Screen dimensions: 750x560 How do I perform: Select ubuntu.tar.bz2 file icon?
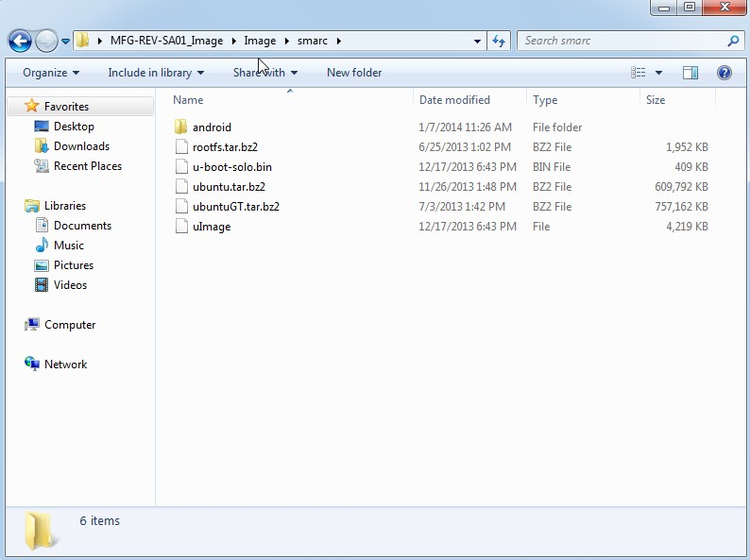pos(181,186)
